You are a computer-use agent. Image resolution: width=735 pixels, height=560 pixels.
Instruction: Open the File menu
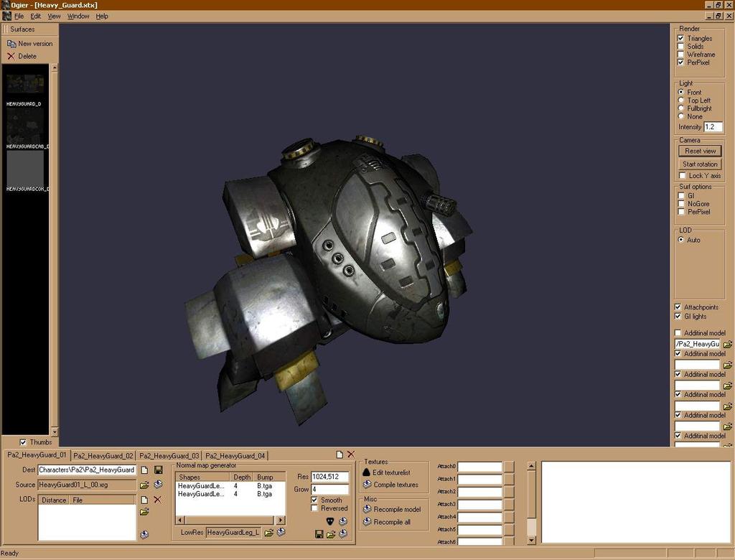pos(19,17)
